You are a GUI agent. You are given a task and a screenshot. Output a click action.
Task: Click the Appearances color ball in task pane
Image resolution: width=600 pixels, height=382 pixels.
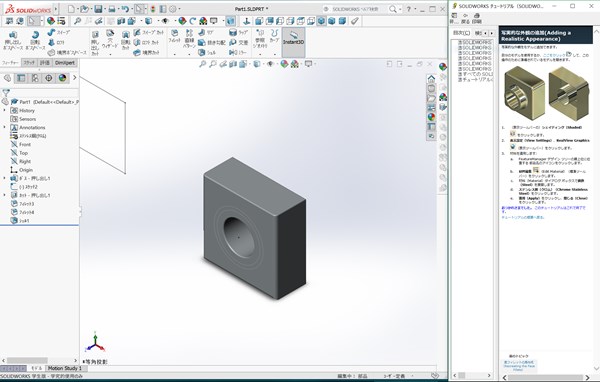[431, 116]
